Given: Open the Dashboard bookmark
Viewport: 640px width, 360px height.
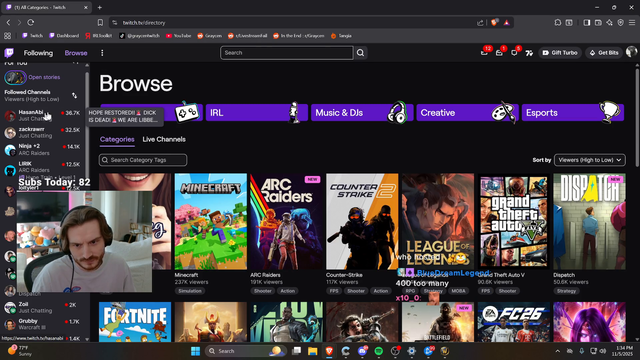Looking at the screenshot, I should click(x=64, y=36).
